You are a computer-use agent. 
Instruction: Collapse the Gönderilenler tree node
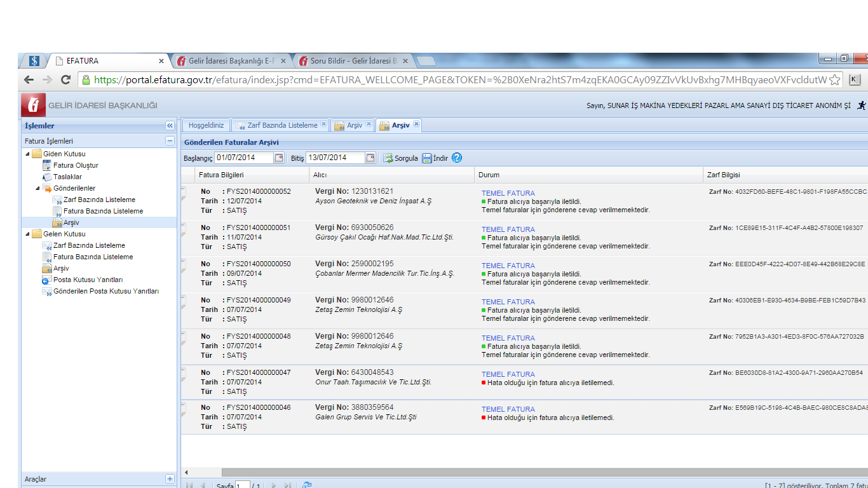coord(38,189)
